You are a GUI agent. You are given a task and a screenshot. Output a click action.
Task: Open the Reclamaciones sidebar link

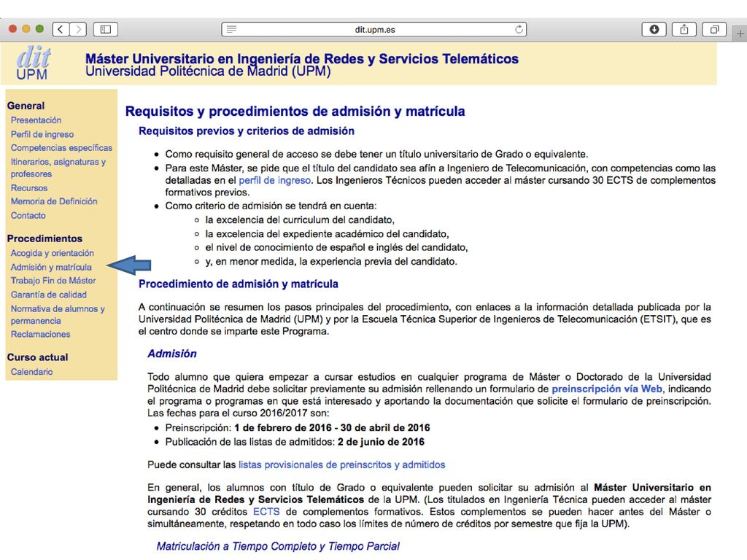(x=41, y=334)
